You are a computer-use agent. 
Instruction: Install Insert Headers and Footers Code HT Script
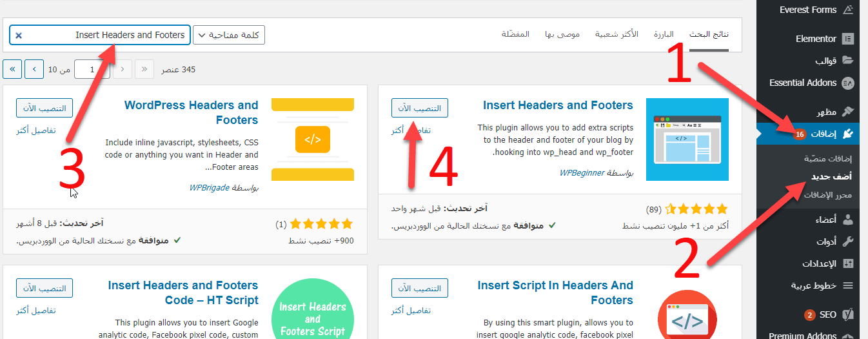[x=44, y=288]
